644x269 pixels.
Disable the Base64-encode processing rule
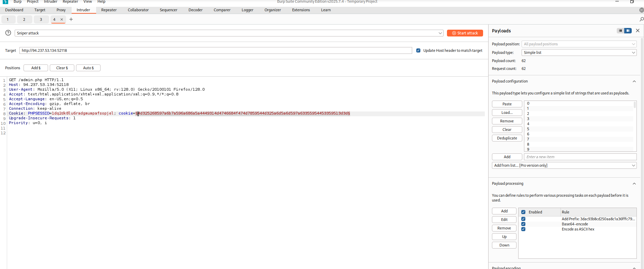523,224
